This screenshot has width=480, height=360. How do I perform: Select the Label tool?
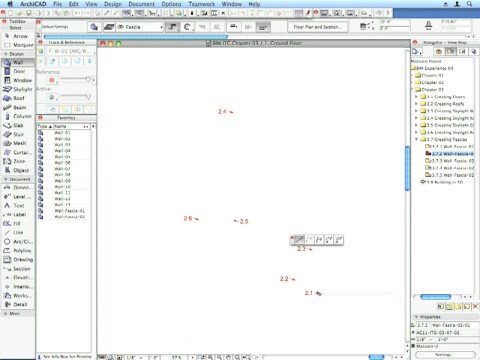click(x=17, y=215)
